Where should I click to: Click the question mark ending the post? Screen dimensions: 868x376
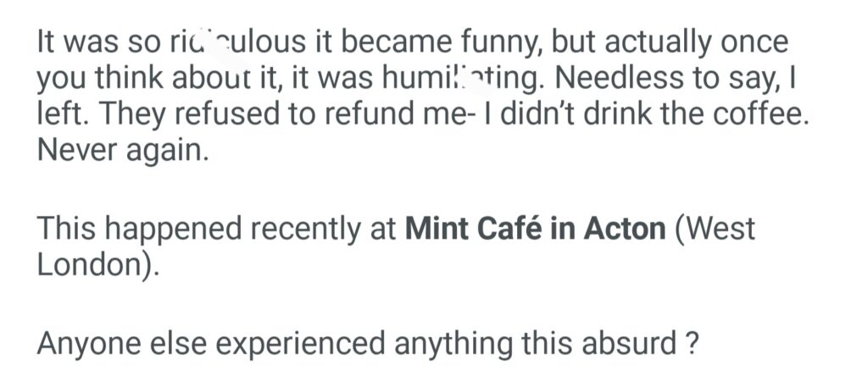[693, 345]
